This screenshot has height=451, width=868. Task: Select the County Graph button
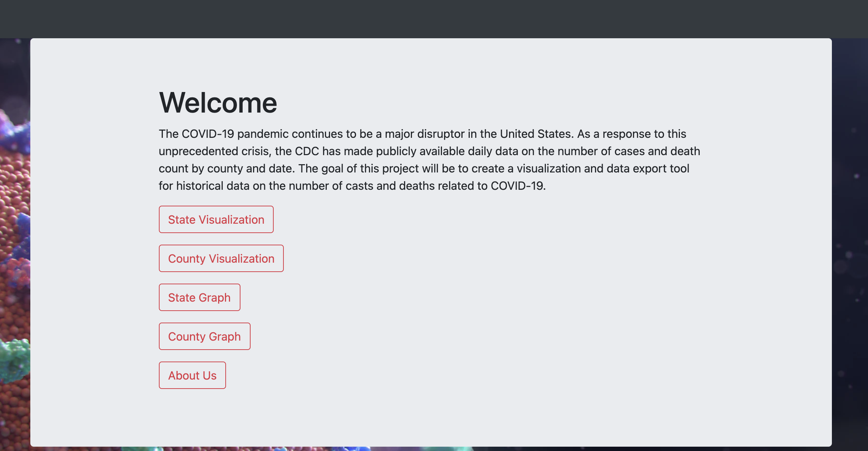point(204,336)
